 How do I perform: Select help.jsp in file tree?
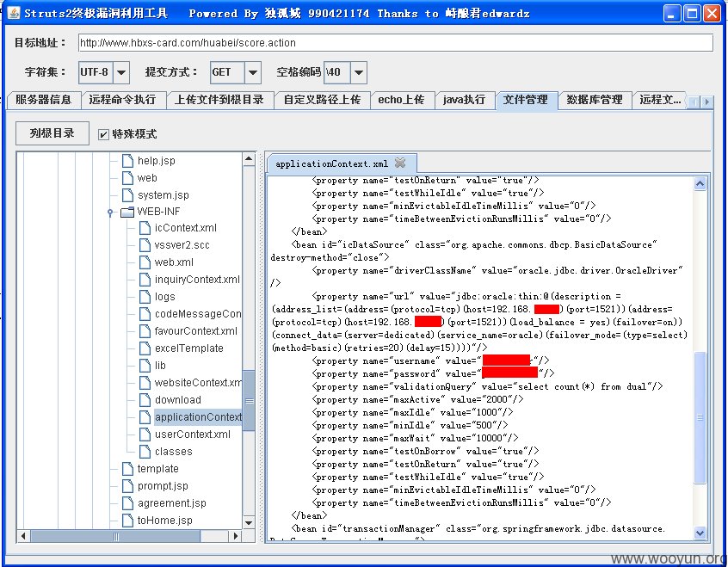(157, 161)
